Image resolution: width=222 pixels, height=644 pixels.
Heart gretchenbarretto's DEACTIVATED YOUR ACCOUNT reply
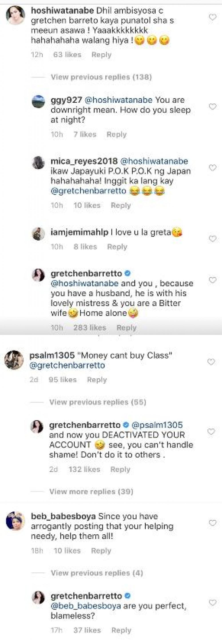tap(211, 432)
